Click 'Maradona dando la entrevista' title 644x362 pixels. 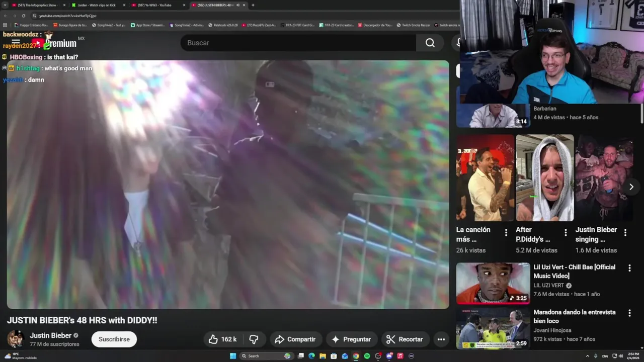click(574, 316)
